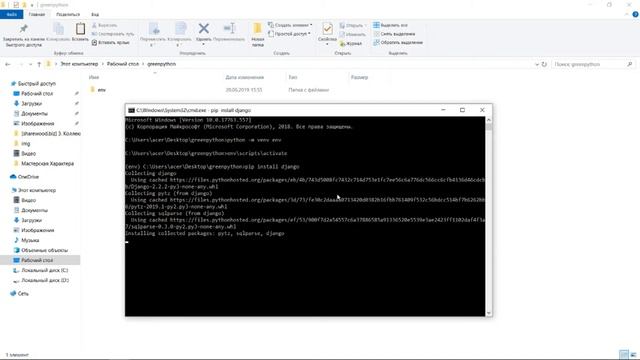640x360 pixels.
Task: Click the Refresh icon beside the address bar
Action: pos(544,64)
